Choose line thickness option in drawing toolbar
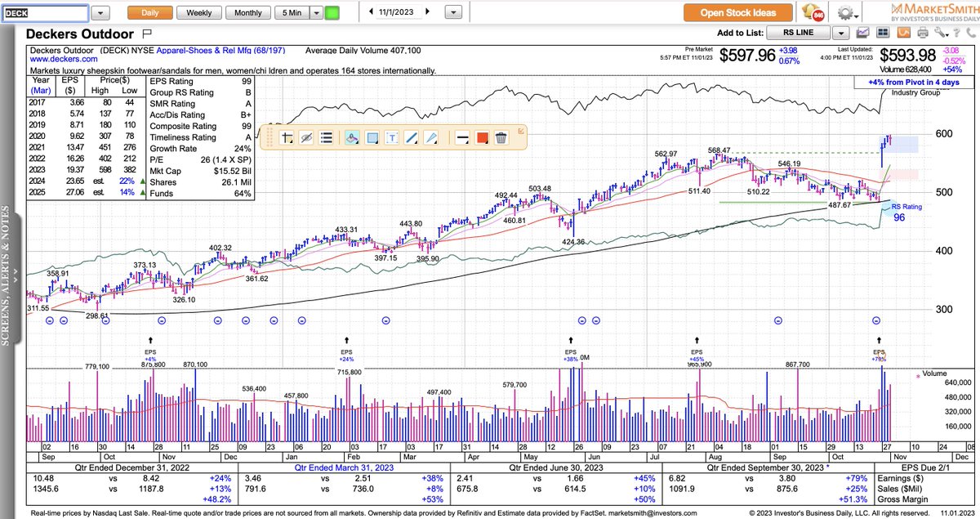 click(x=461, y=138)
